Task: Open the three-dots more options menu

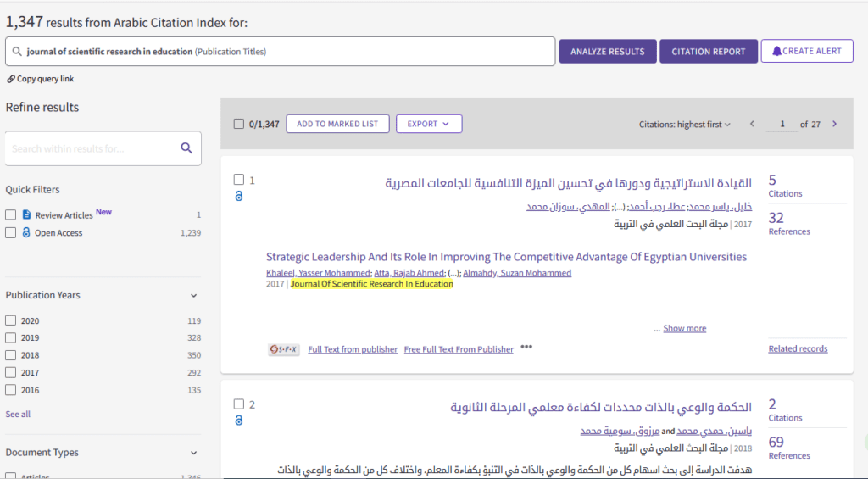Action: [x=526, y=347]
